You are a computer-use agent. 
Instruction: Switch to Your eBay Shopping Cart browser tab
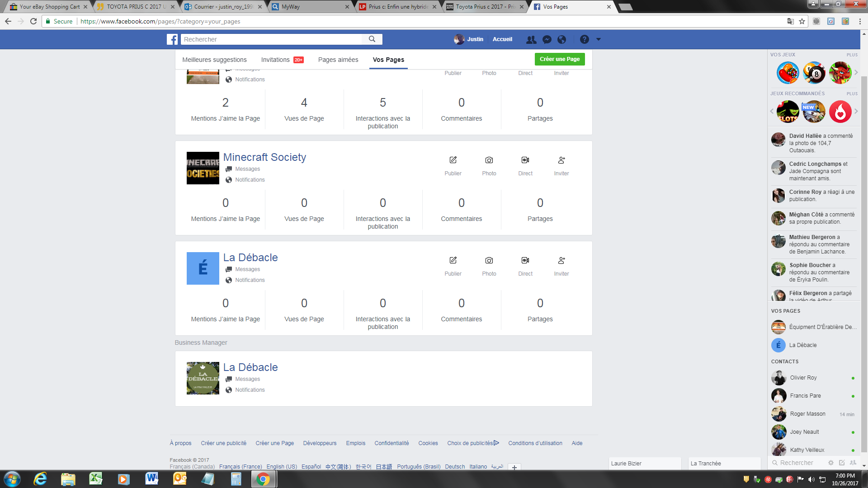(50, 7)
